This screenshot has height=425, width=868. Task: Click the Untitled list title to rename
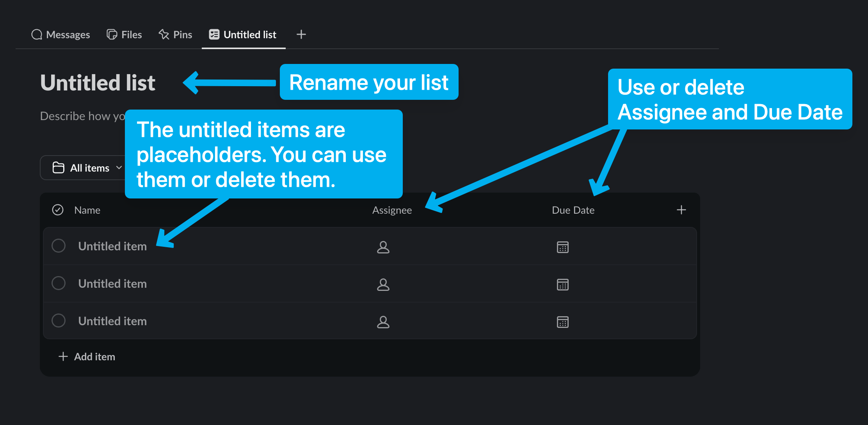pos(98,83)
